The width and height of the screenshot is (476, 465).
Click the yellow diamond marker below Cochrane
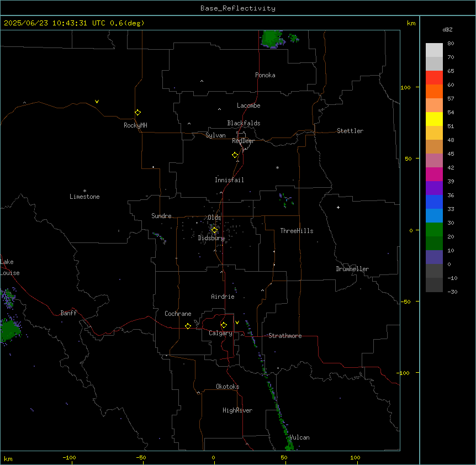(x=188, y=326)
